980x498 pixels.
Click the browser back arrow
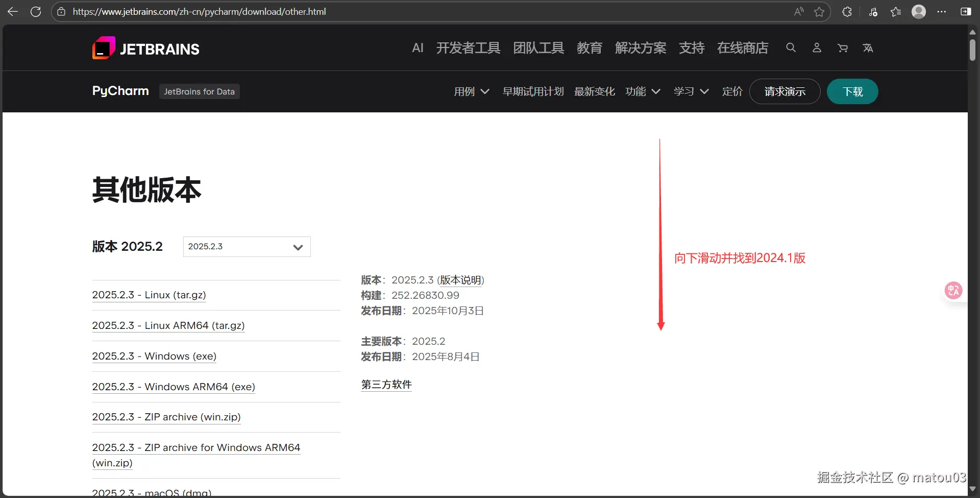coord(13,11)
